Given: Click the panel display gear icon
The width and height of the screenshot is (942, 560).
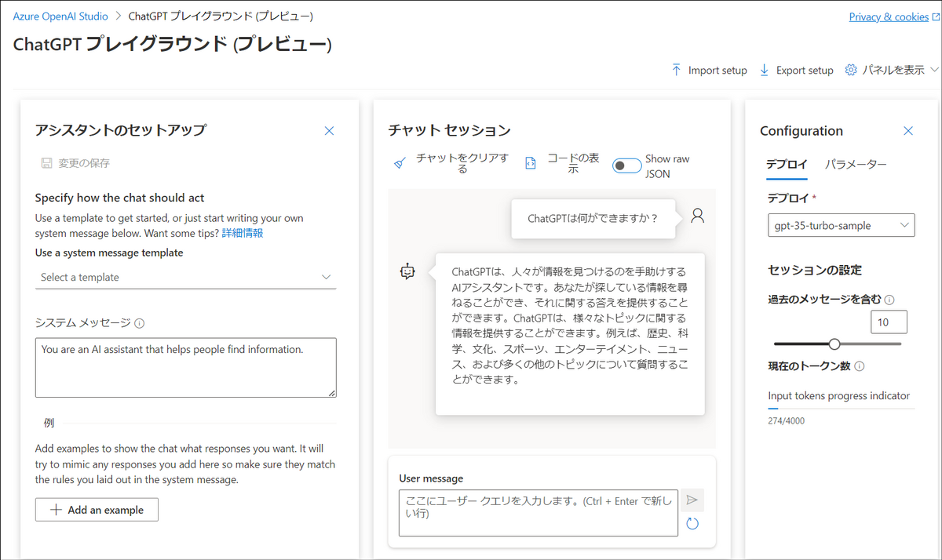Looking at the screenshot, I should tap(851, 70).
